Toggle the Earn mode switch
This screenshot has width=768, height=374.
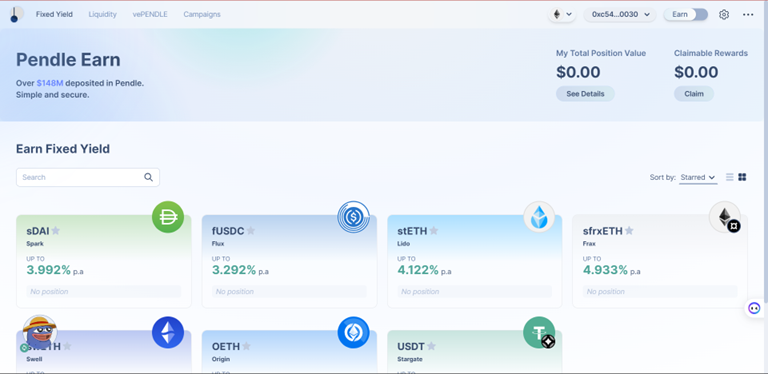pyautogui.click(x=686, y=15)
